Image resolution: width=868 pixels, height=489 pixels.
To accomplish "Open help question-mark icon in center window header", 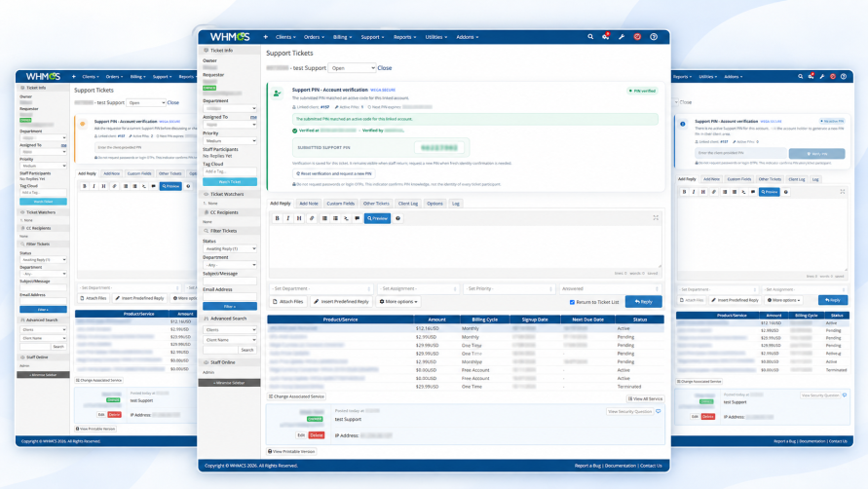I will tap(654, 37).
